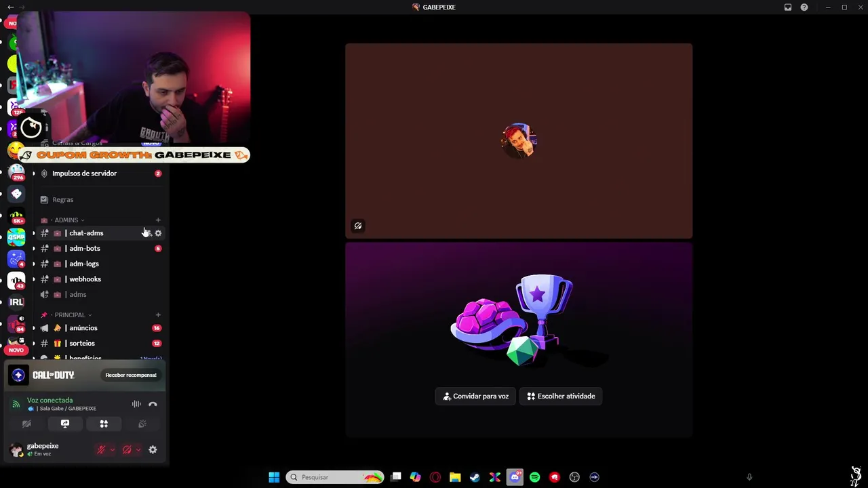Image resolution: width=868 pixels, height=488 pixels.
Task: Open the server with the 84 badge
Action: [16, 324]
